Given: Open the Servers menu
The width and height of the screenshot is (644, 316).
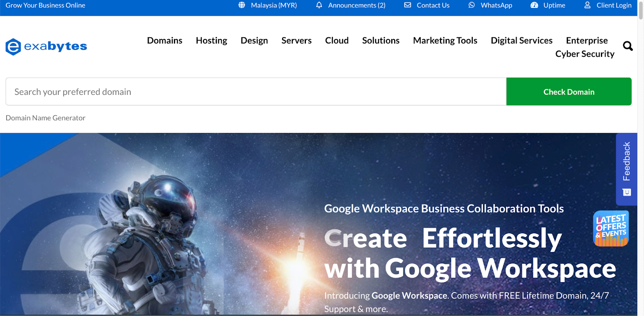Looking at the screenshot, I should [x=297, y=41].
